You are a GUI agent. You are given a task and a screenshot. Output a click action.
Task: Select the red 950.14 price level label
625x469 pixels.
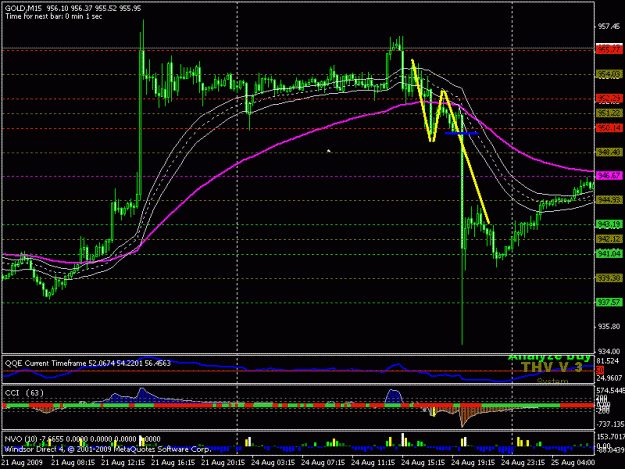609,128
